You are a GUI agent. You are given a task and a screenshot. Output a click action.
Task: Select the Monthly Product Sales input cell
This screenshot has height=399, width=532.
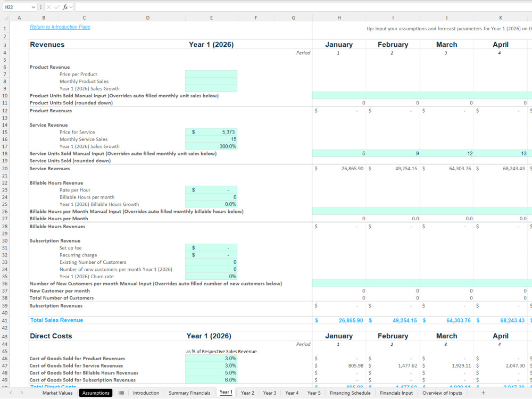point(211,81)
